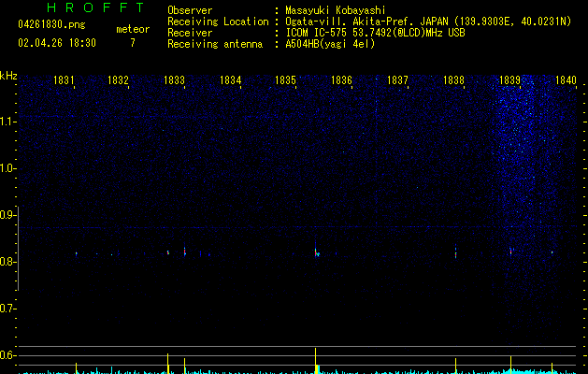Click the HROFFT title text
This screenshot has height=374, width=588.
point(95,7)
